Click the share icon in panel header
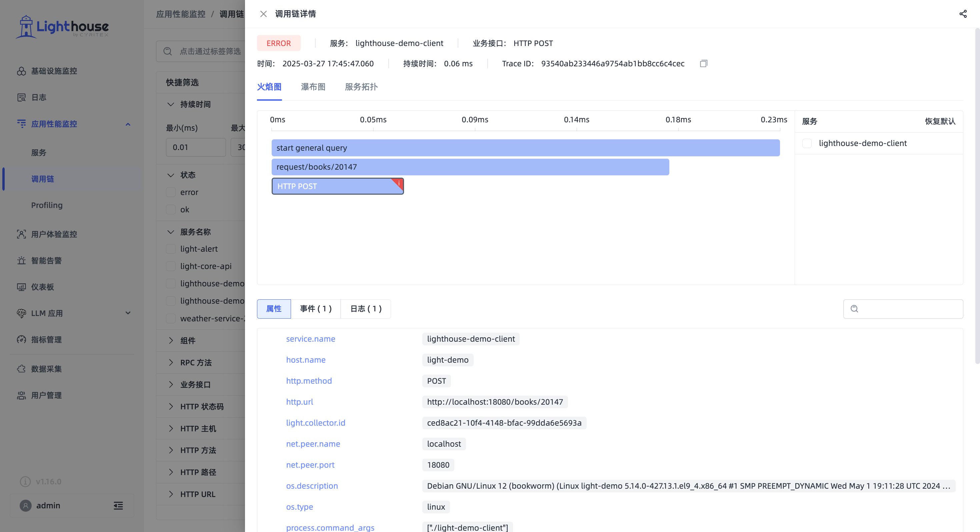Viewport: 980px width, 532px height. coord(963,14)
